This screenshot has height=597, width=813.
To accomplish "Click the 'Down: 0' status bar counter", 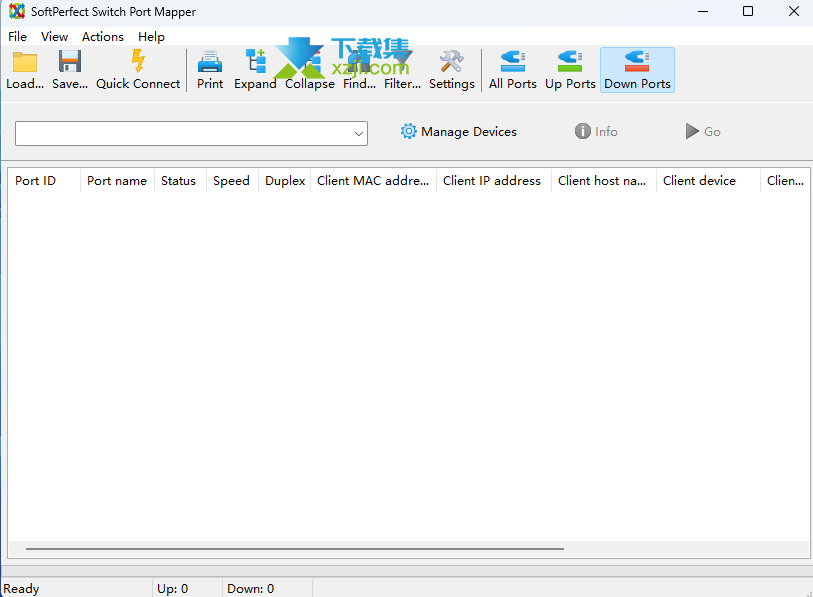I will pyautogui.click(x=250, y=589).
